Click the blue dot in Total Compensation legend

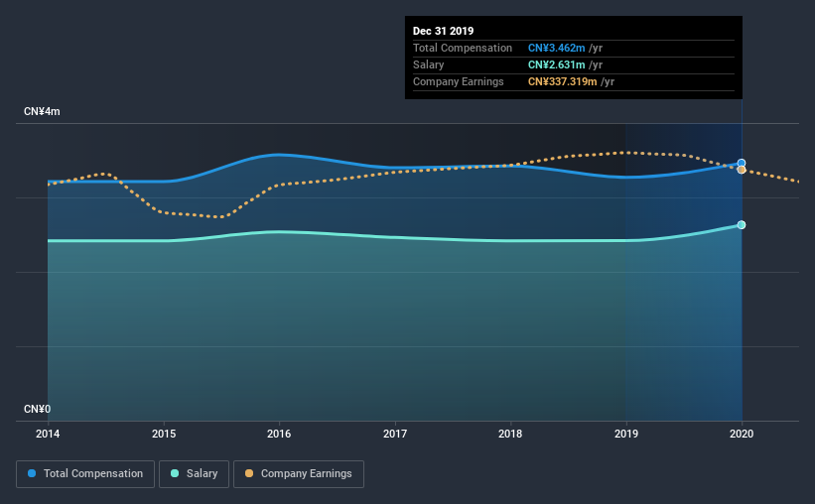[32, 473]
